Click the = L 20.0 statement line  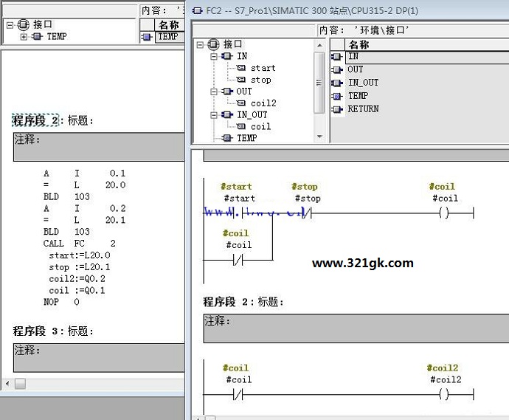tap(84, 185)
